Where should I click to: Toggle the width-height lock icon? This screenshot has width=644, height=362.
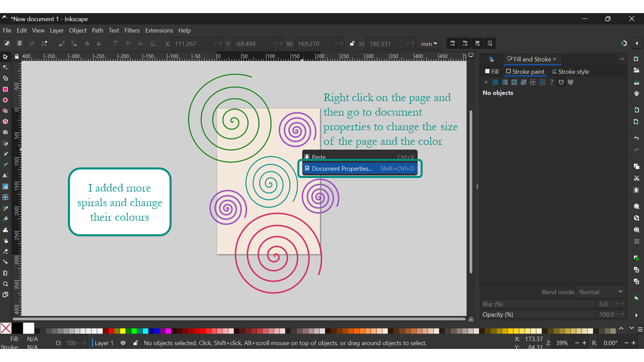[352, 44]
